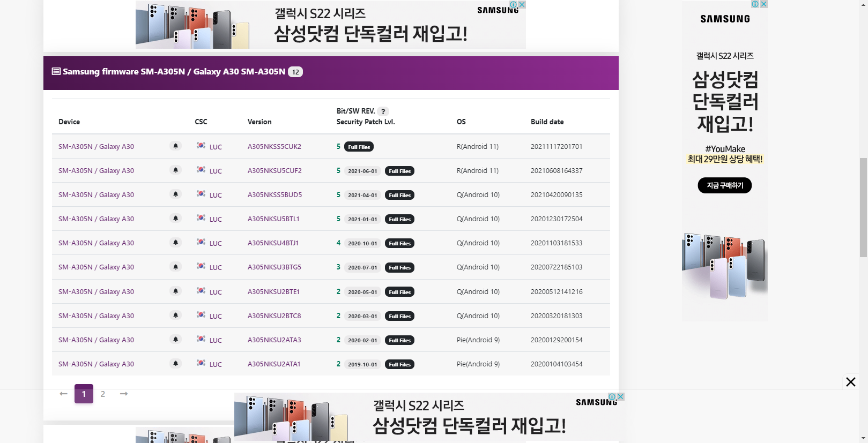Screen dimensions: 868x443
Task: Open pagination page 2
Action: [x=103, y=394]
